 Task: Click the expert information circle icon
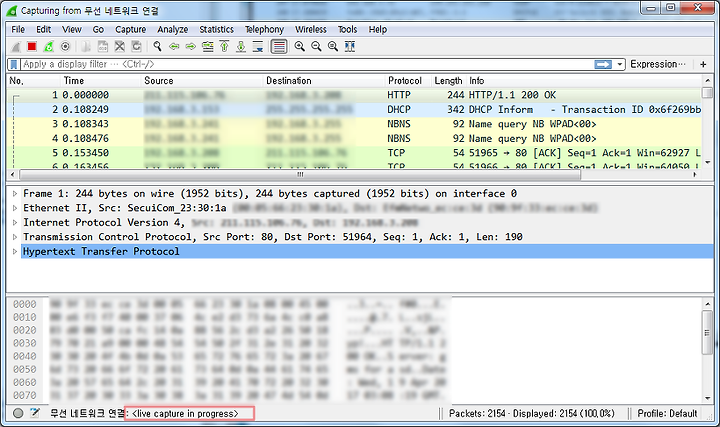pyautogui.click(x=18, y=413)
